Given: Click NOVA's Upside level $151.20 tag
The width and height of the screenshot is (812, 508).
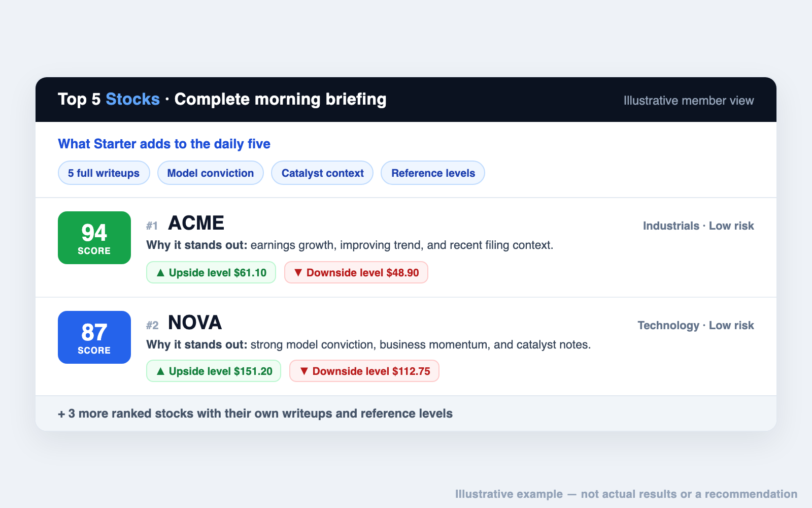Looking at the screenshot, I should pos(214,371).
